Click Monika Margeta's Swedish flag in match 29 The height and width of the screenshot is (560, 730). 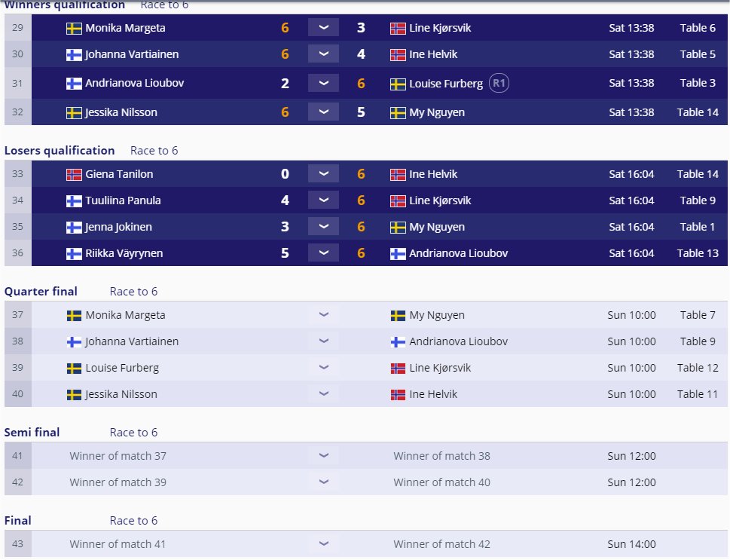click(x=74, y=29)
